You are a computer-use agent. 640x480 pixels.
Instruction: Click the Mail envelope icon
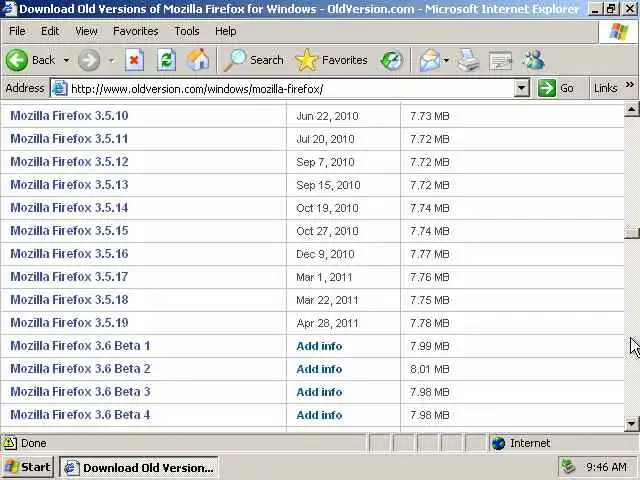click(430, 60)
